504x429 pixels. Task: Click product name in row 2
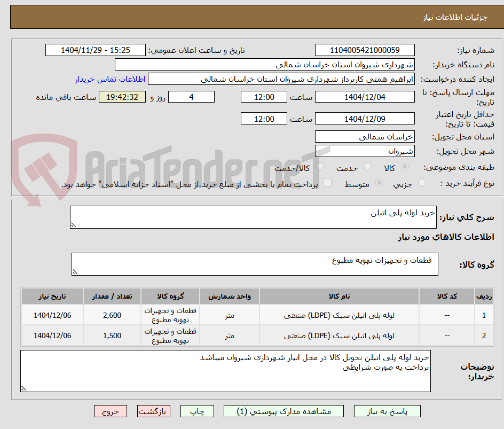coord(339,336)
